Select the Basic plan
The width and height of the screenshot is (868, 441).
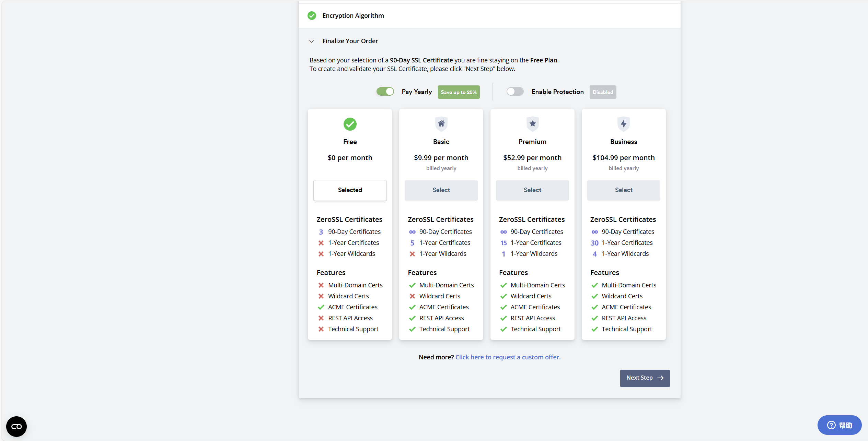441,190
